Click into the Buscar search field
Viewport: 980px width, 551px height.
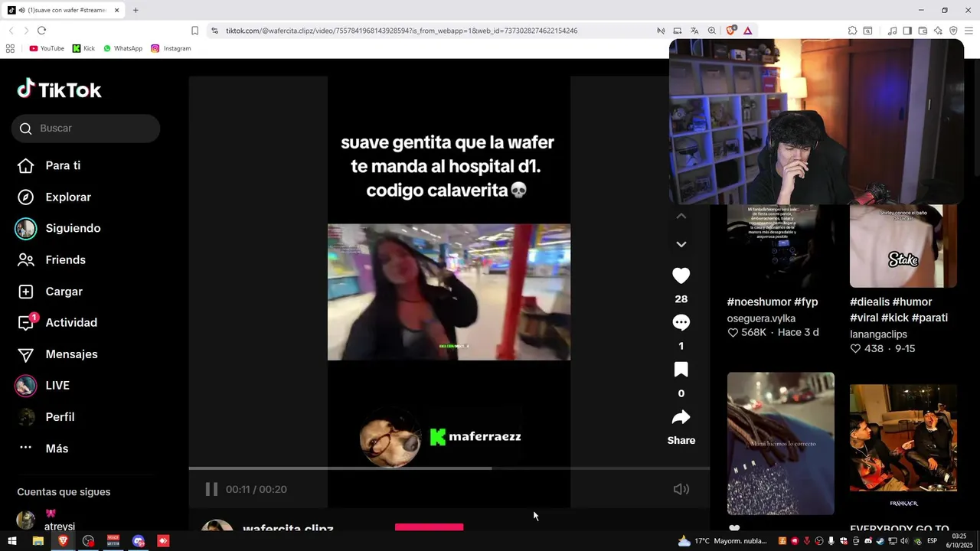pos(86,129)
